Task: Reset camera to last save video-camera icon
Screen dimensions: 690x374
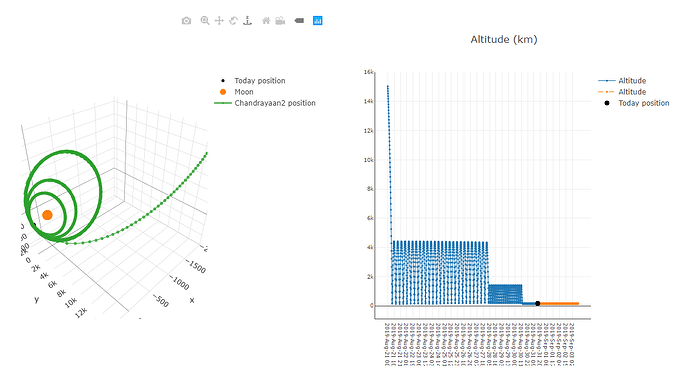Action: (x=280, y=21)
